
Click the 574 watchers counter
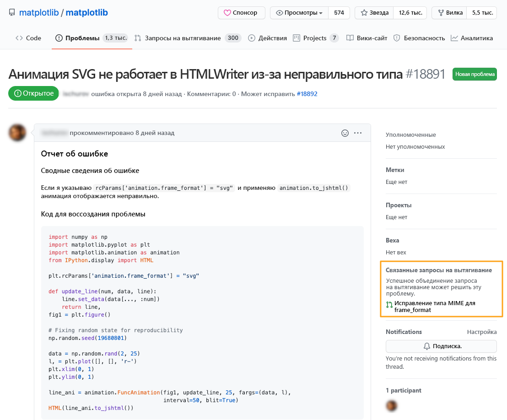339,13
